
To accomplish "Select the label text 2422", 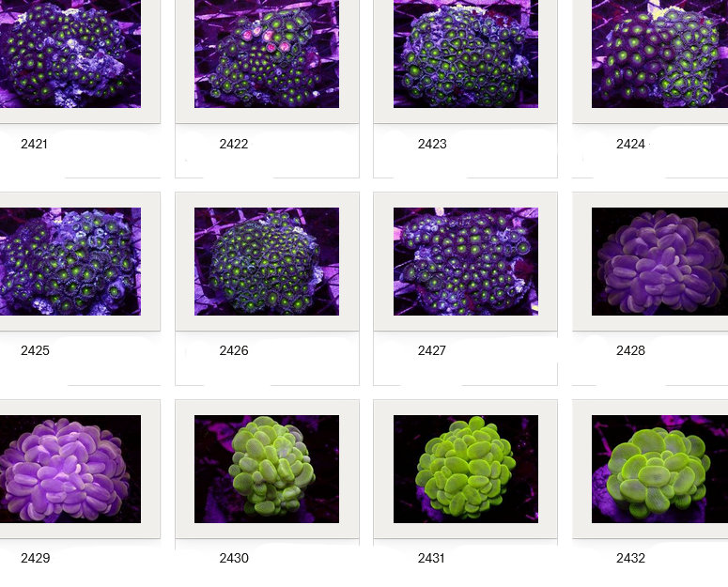I will 234,144.
